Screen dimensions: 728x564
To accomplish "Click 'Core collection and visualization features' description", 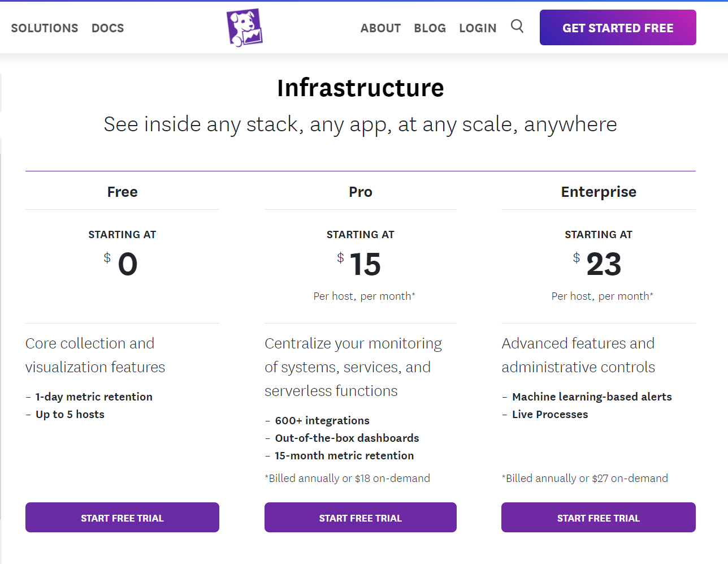I will coord(95,355).
